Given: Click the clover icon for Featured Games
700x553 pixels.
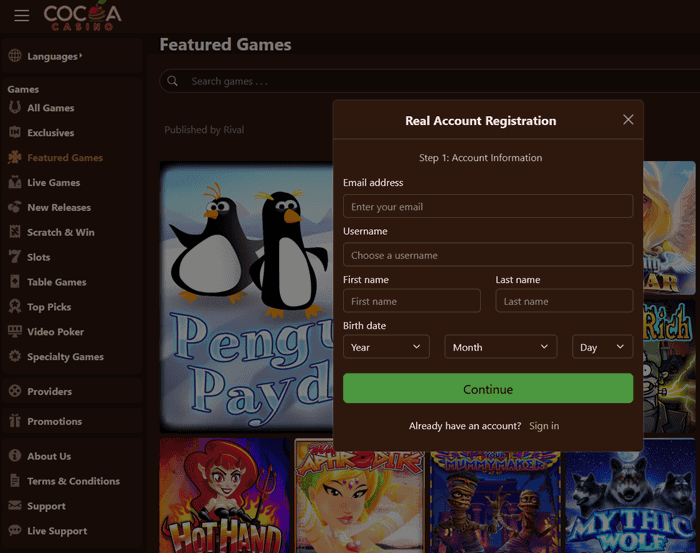Looking at the screenshot, I should point(15,157).
